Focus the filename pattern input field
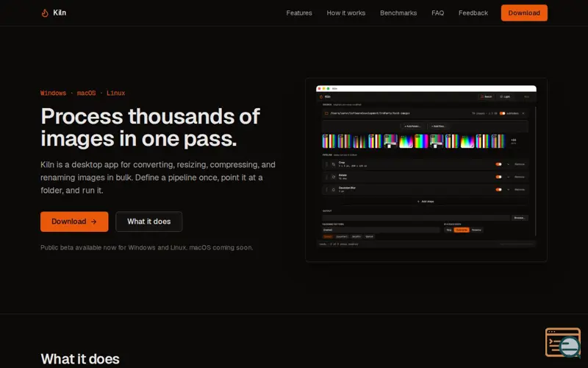The width and height of the screenshot is (588, 368). (x=381, y=230)
